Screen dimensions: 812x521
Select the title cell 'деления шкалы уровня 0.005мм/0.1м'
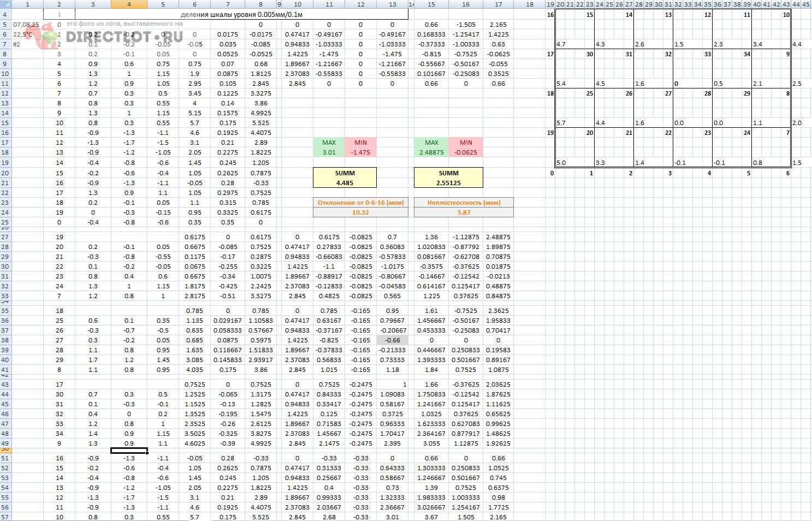(x=241, y=14)
